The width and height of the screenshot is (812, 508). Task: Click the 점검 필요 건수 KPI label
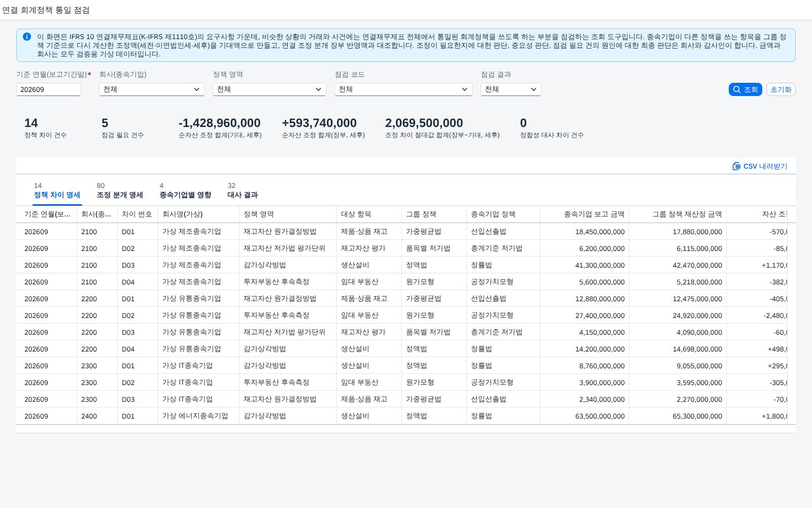pyautogui.click(x=123, y=135)
